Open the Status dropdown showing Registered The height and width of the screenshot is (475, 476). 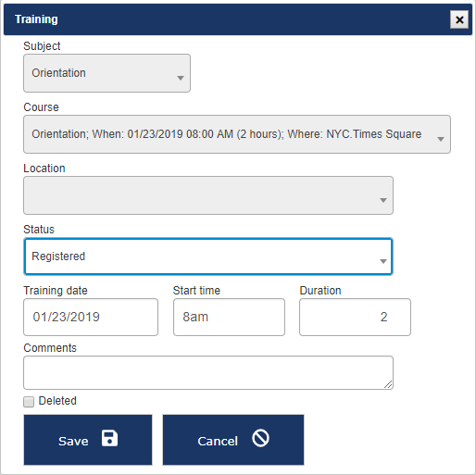point(208,256)
